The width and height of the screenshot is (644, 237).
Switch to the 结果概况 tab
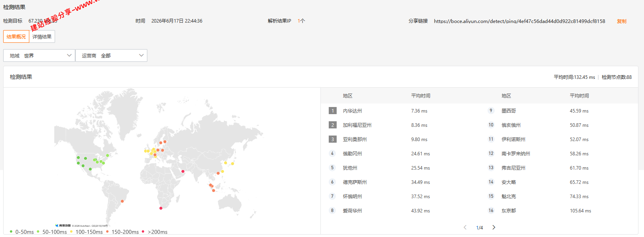[x=16, y=36]
